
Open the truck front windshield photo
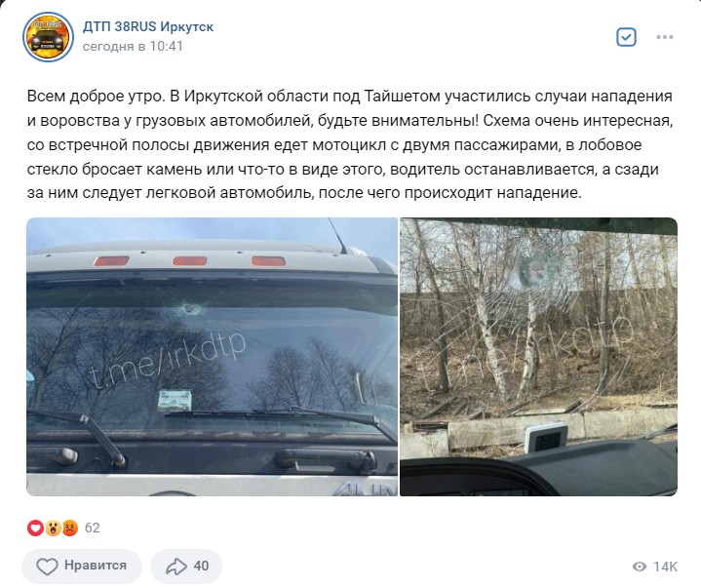(x=212, y=357)
